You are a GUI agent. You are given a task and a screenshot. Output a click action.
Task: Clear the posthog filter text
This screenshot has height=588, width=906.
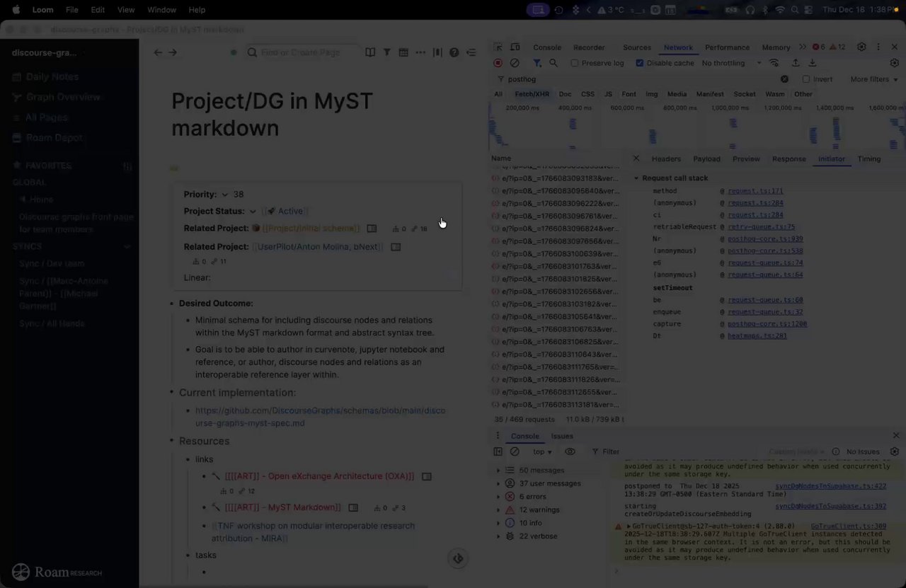tap(784, 79)
